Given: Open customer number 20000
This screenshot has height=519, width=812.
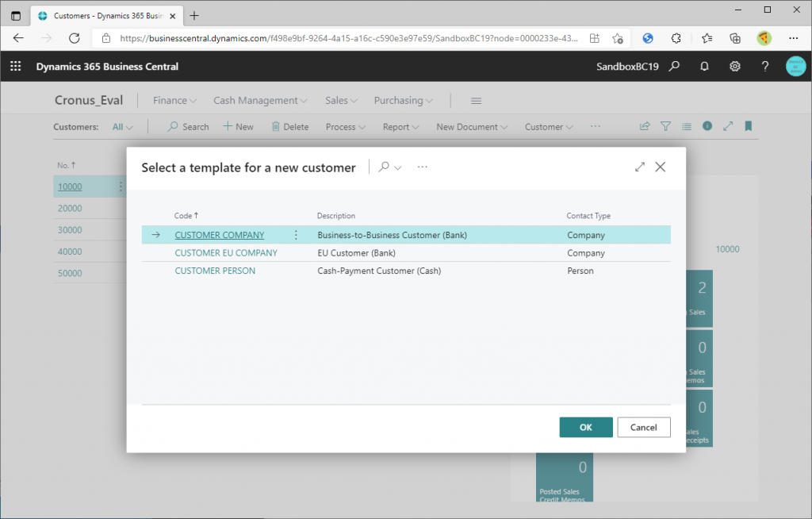Looking at the screenshot, I should click(x=70, y=209).
